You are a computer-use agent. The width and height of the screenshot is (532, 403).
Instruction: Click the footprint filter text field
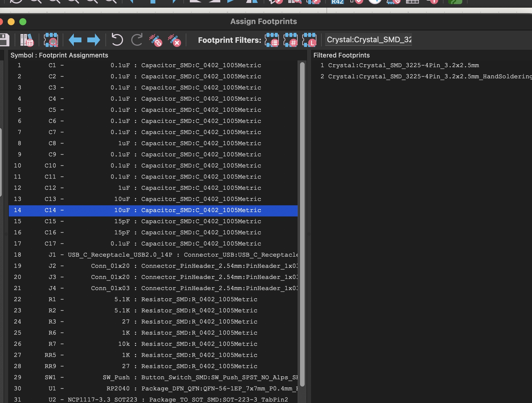click(x=369, y=40)
